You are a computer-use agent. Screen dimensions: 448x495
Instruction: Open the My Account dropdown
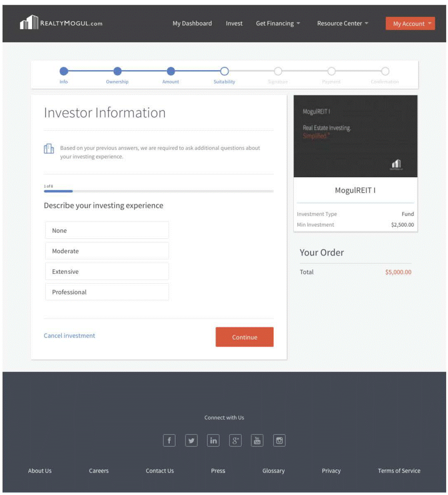click(x=410, y=24)
